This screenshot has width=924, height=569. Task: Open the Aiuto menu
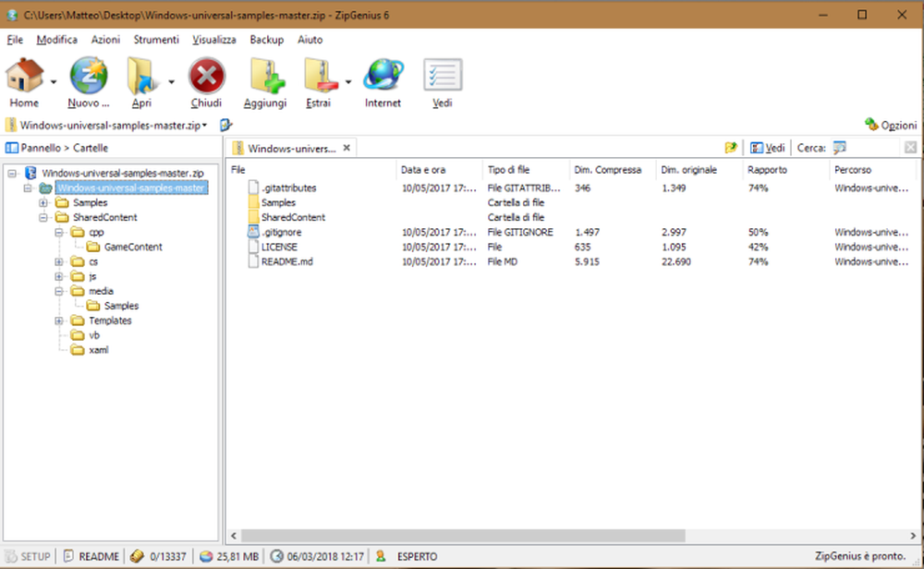[310, 40]
